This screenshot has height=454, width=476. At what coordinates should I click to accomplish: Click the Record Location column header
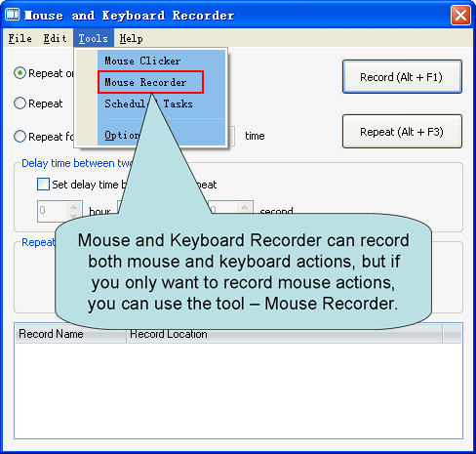pos(284,335)
